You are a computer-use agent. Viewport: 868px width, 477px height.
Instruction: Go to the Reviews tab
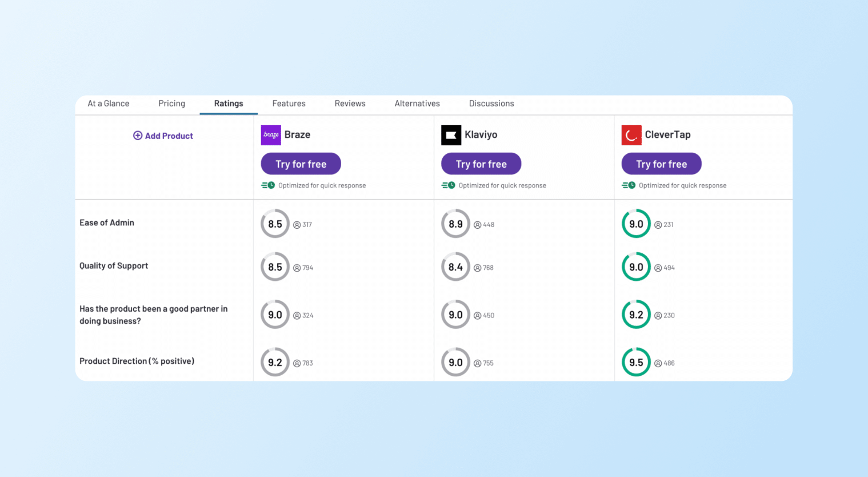pyautogui.click(x=350, y=104)
